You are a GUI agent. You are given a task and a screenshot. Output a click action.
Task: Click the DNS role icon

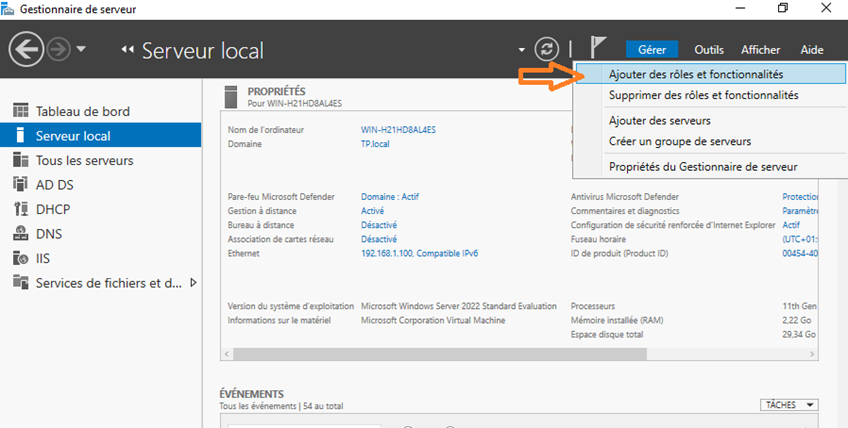coord(21,233)
